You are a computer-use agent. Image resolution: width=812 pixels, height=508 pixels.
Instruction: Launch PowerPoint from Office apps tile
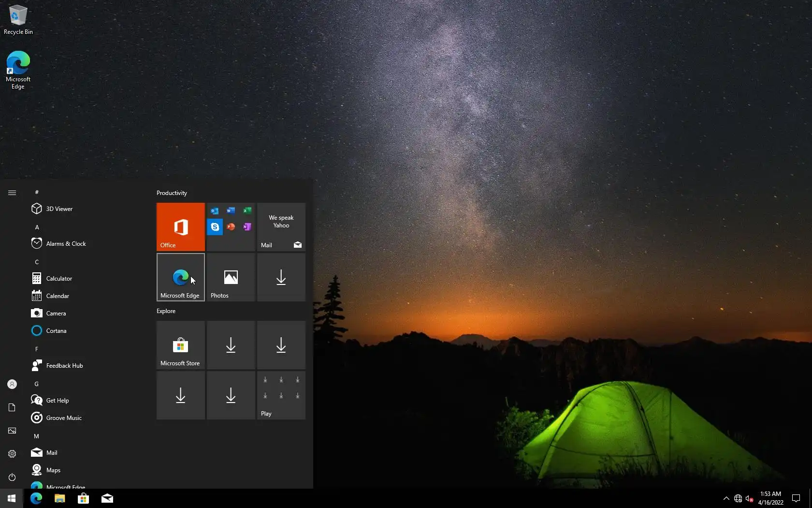click(231, 226)
